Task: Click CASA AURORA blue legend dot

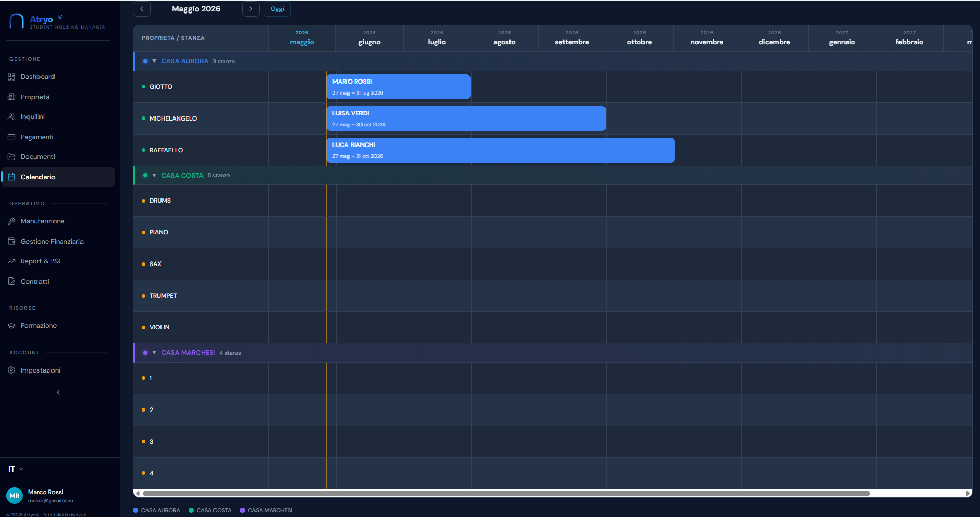Action: (x=136, y=510)
